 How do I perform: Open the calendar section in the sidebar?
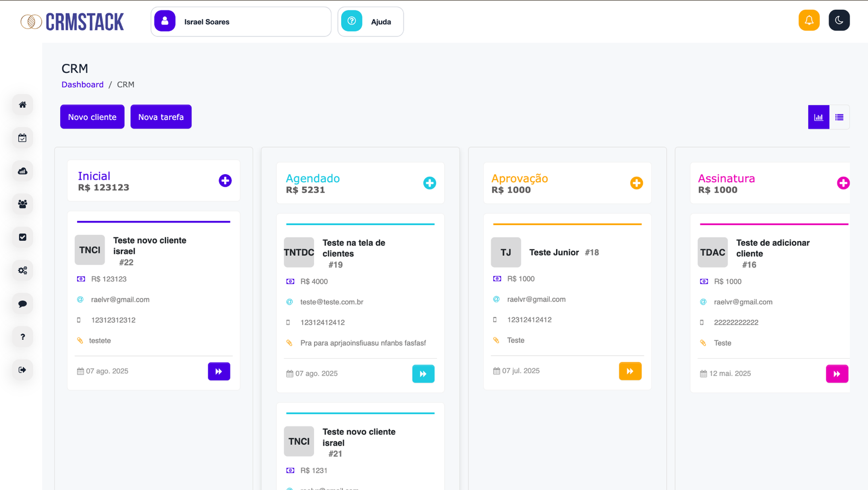(x=22, y=138)
